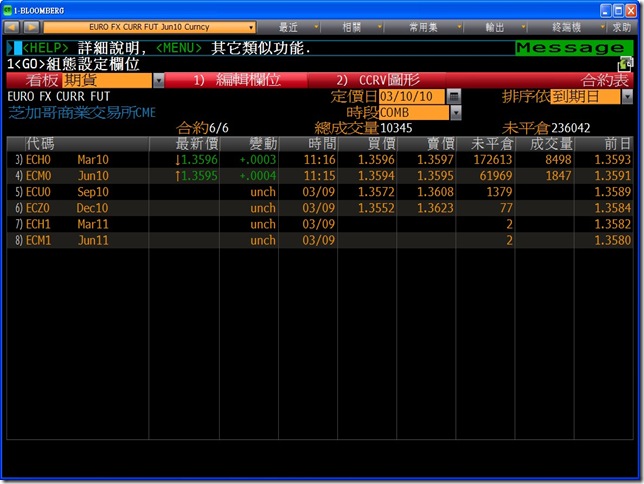This screenshot has width=644, height=484.
Task: Click the Bloomberg window title icon
Action: click(7, 10)
